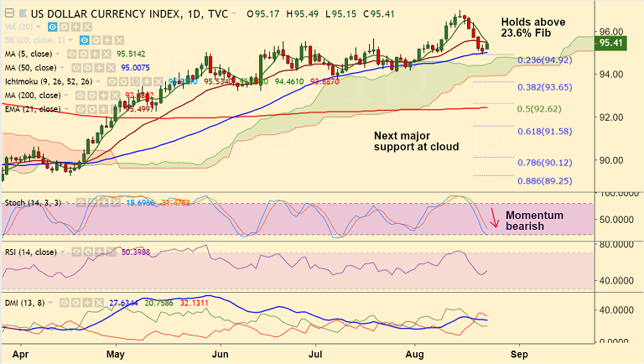Viewport: 644px width, 364px height.
Task: Click the plus icon for MA (50, close)
Action: click(100, 67)
